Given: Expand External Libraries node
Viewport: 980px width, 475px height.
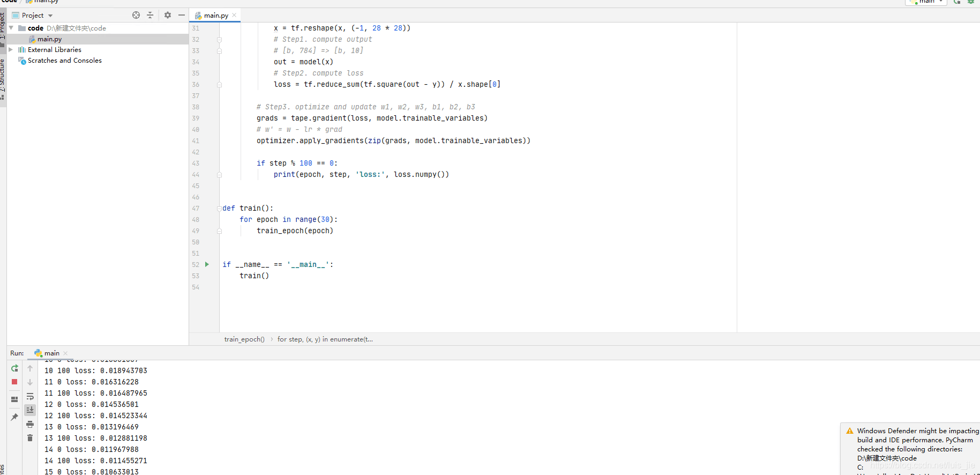Looking at the screenshot, I should (11, 49).
